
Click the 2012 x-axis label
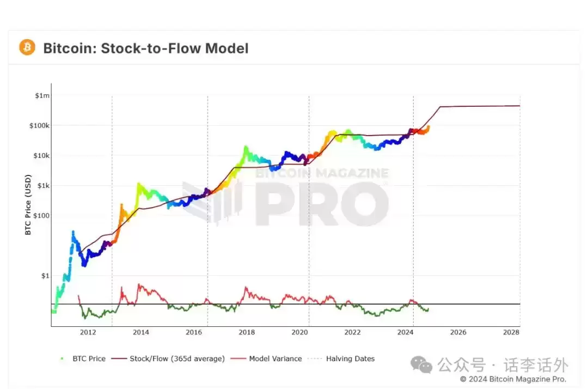click(x=88, y=332)
